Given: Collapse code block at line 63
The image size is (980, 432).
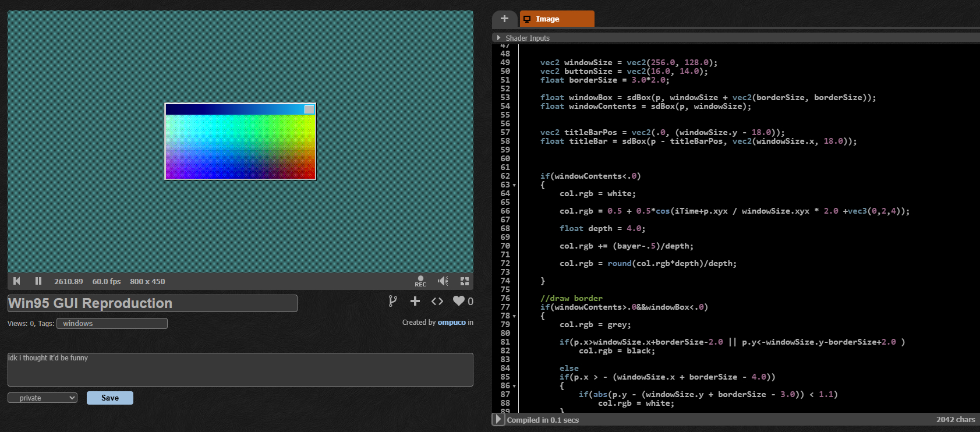Looking at the screenshot, I should point(514,185).
